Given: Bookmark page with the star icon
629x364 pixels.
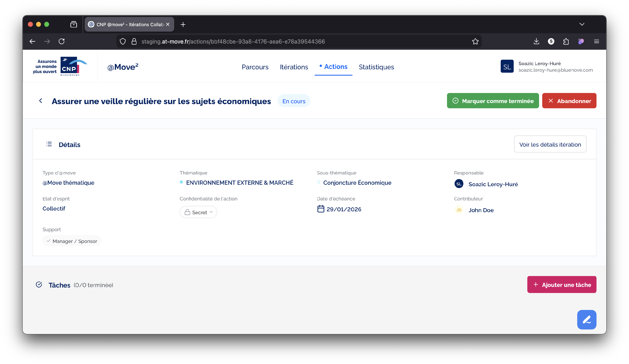Looking at the screenshot, I should [475, 41].
